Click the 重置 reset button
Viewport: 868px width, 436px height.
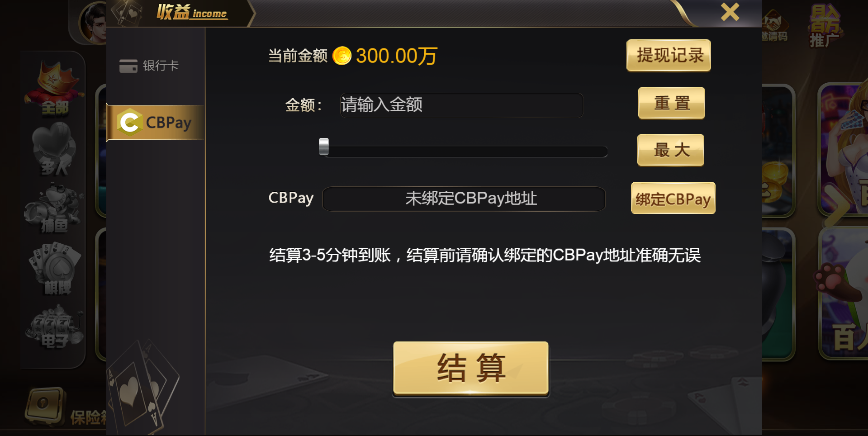tap(672, 103)
